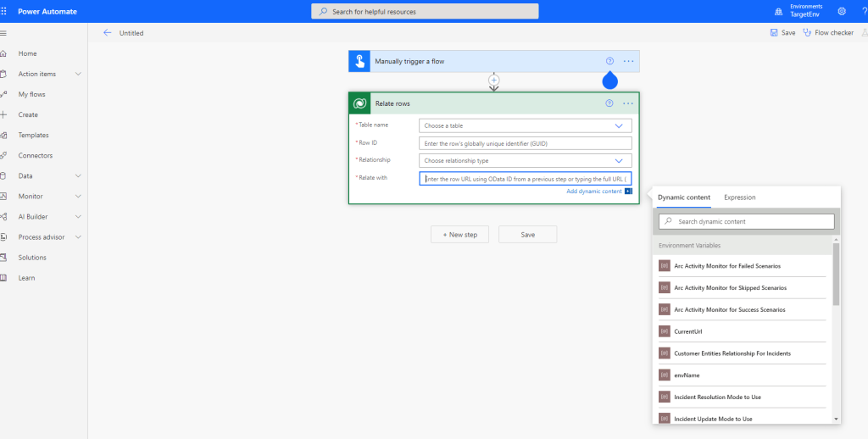Click the Add dynamic content link

tap(594, 192)
